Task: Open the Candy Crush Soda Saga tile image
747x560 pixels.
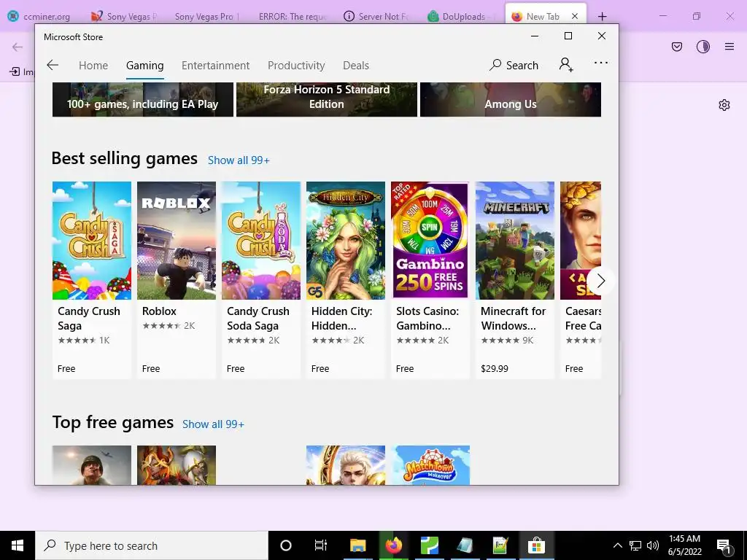Action: point(261,241)
